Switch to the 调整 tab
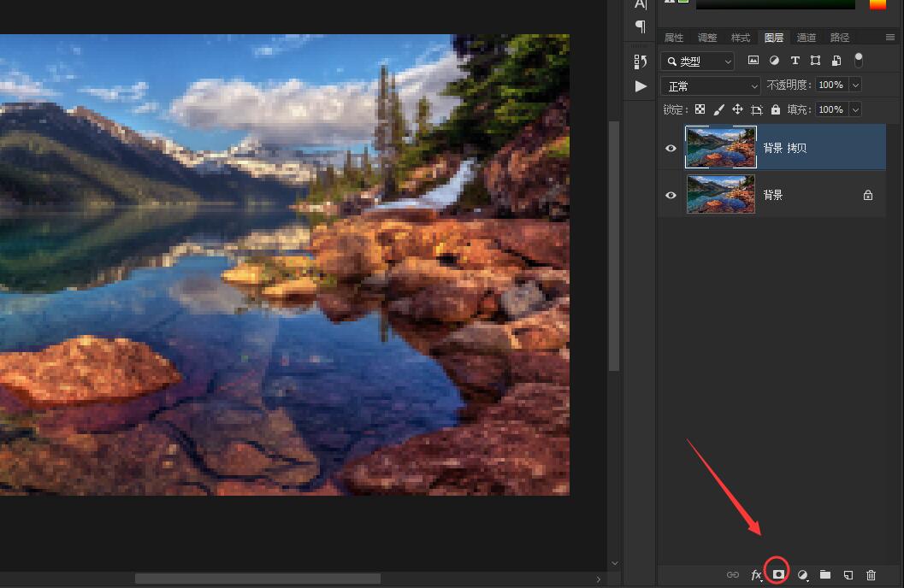This screenshot has width=904, height=588. point(706,38)
